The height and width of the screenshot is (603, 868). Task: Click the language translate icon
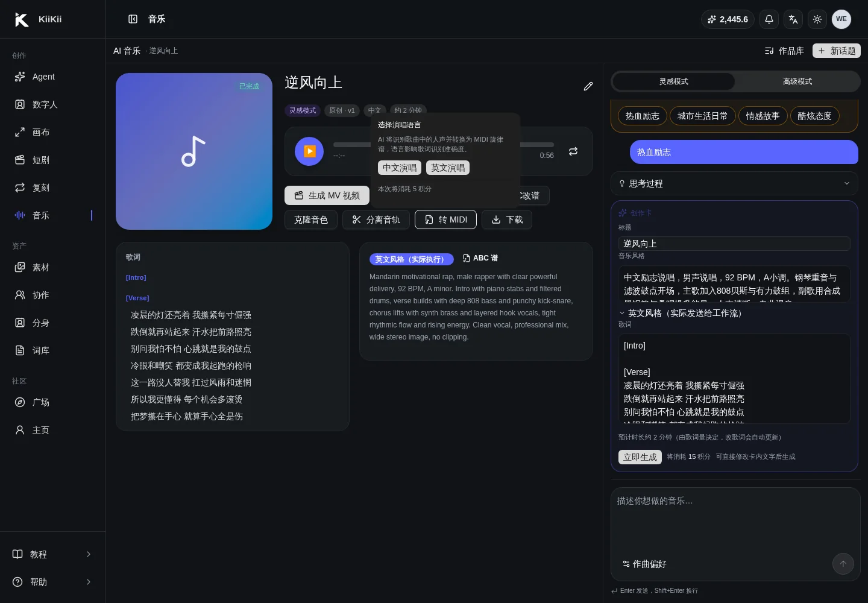(x=793, y=19)
